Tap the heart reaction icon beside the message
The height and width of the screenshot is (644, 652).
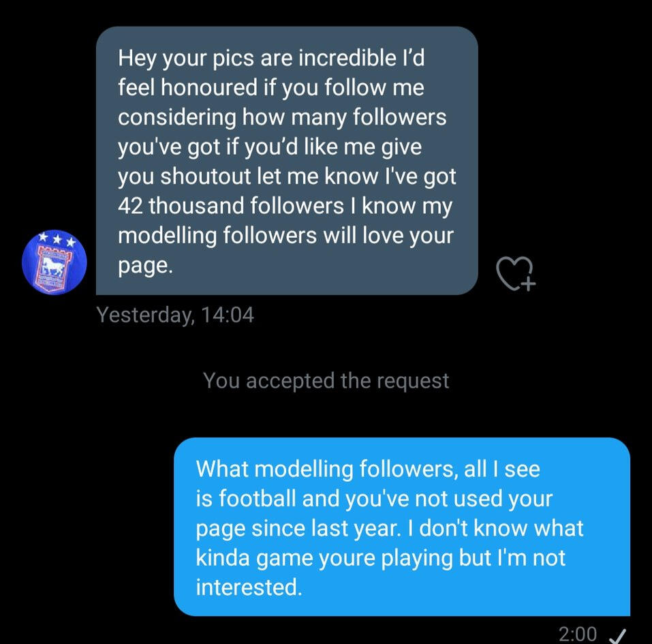click(x=516, y=272)
